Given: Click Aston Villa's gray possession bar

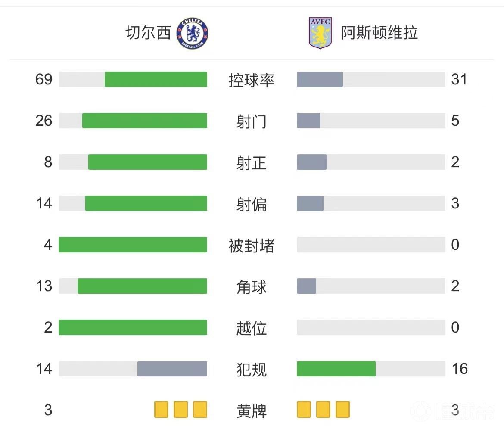Looking at the screenshot, I should (320, 79).
